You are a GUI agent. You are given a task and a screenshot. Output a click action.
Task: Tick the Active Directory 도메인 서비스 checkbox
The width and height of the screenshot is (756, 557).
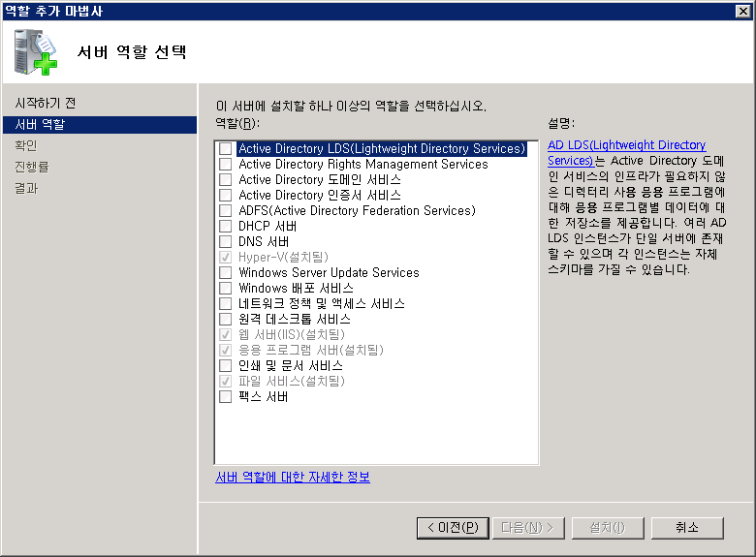coord(226,180)
